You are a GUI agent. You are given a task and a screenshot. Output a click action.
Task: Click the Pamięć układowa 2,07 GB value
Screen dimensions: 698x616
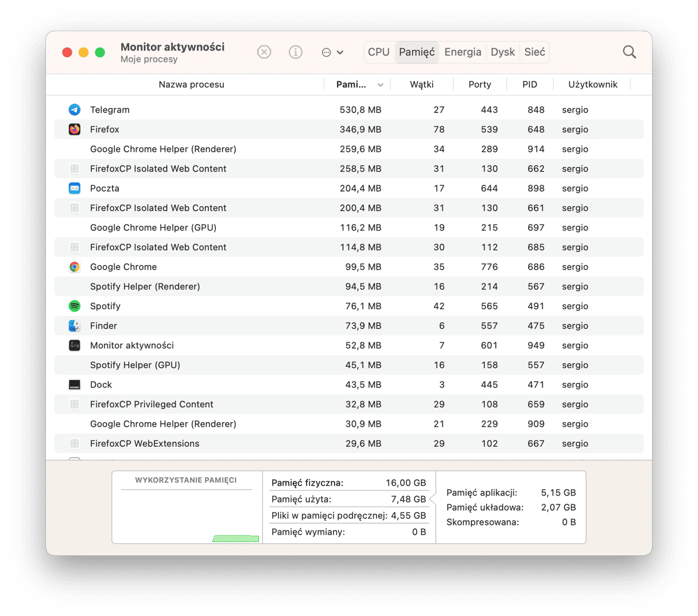pyautogui.click(x=559, y=508)
